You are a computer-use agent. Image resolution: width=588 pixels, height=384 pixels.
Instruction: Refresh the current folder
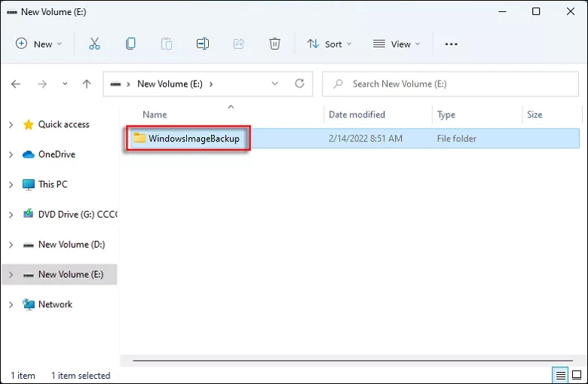299,83
